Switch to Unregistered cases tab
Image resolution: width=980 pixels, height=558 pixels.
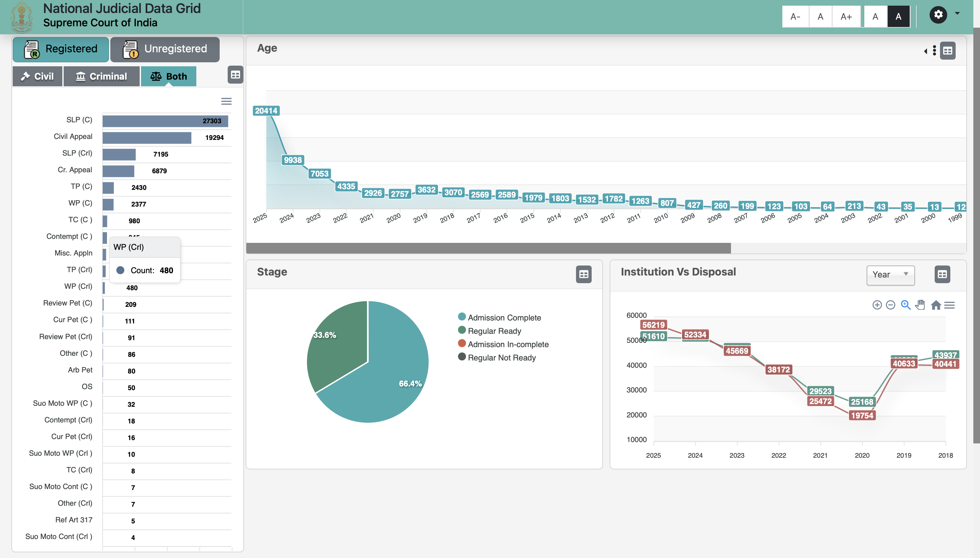coord(165,49)
